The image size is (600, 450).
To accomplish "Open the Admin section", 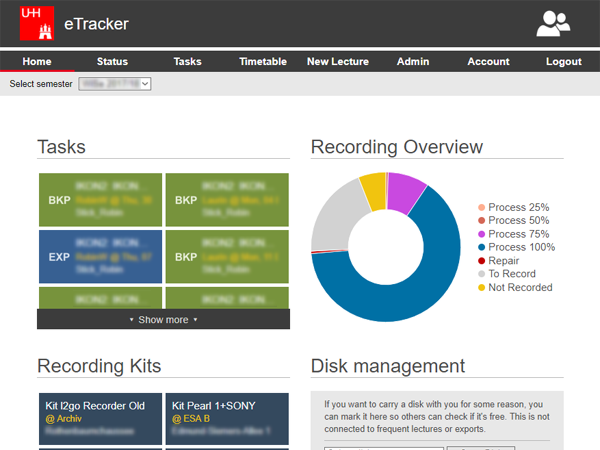I will click(412, 61).
